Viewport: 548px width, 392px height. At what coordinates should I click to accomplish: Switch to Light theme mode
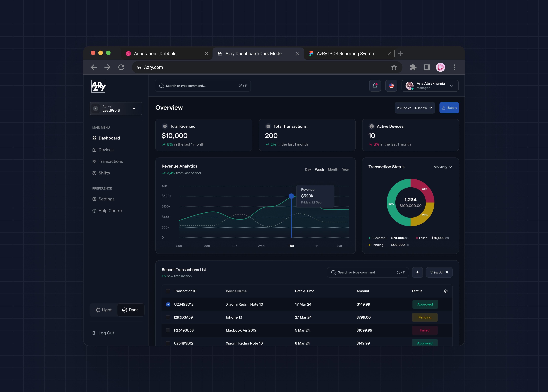click(x=104, y=310)
